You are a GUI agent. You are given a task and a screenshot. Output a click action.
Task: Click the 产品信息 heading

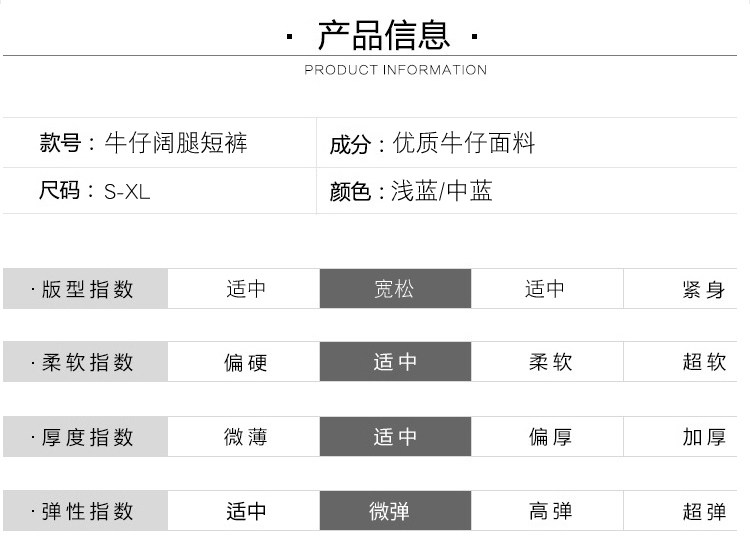384,35
